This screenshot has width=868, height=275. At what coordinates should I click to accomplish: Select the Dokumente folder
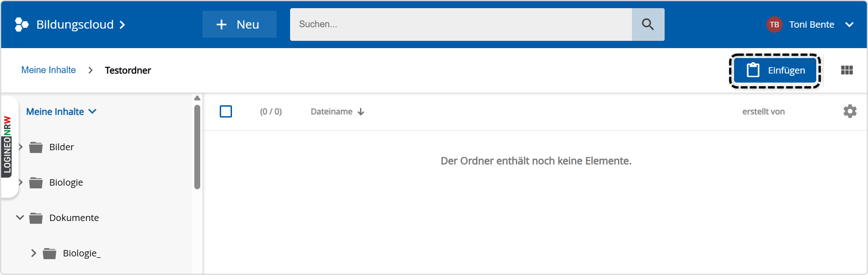click(74, 218)
